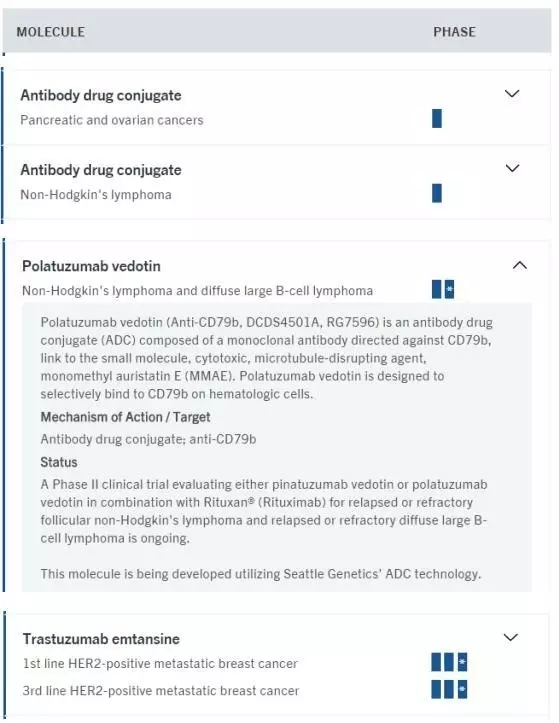Click first phase bar of 3rd line HER2

click(x=436, y=689)
